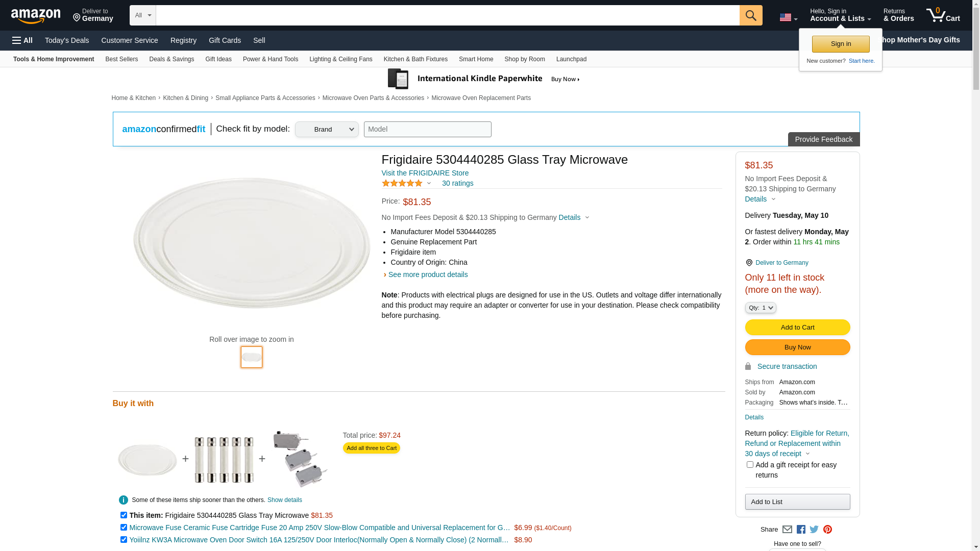Open the Brand dropdown
This screenshot has width=980, height=551.
(327, 130)
